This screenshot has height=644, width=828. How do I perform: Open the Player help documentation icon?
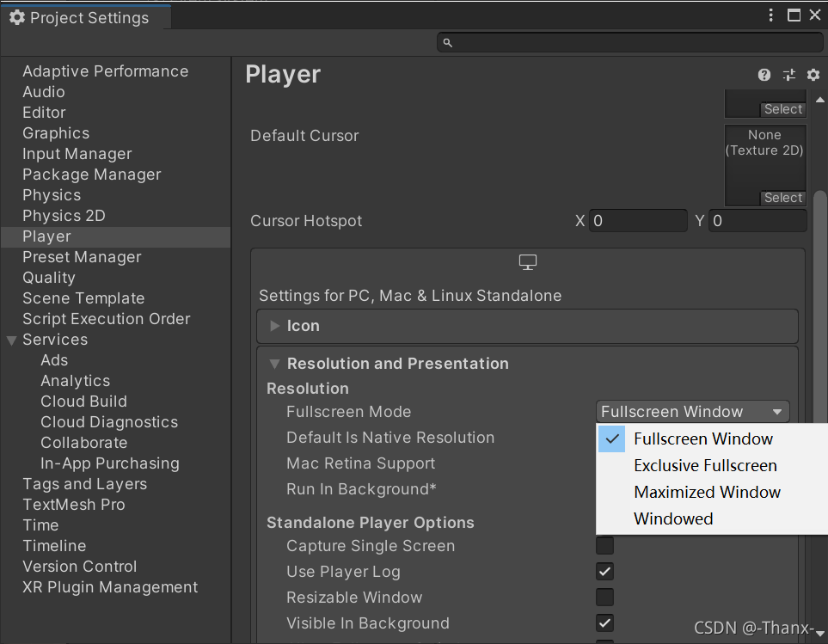pyautogui.click(x=764, y=75)
